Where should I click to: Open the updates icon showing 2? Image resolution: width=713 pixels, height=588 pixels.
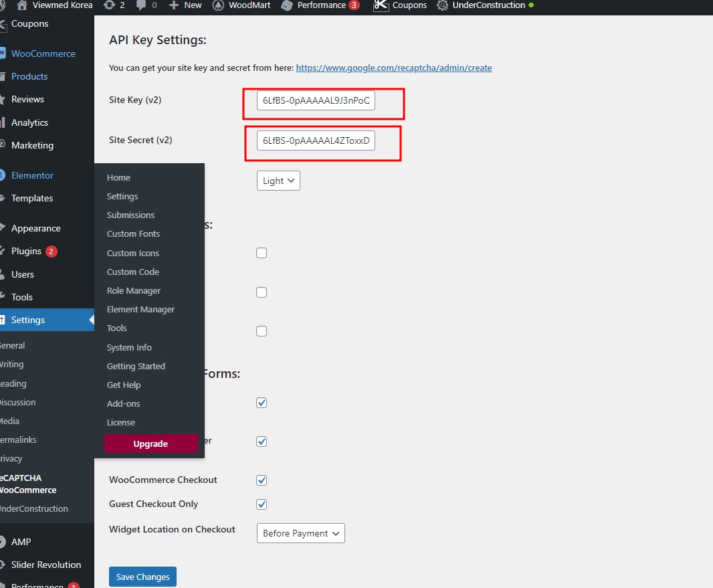coord(109,5)
